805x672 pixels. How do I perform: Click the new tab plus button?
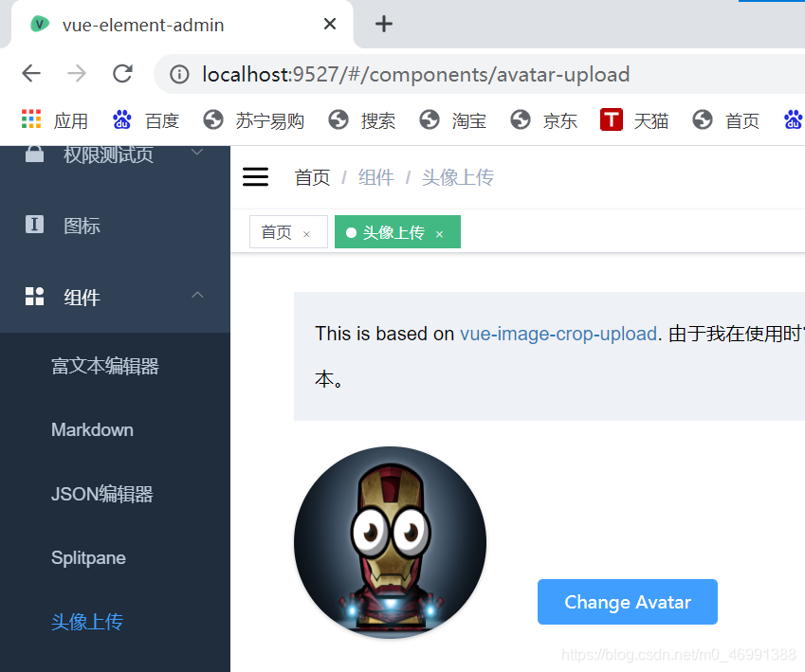[383, 25]
